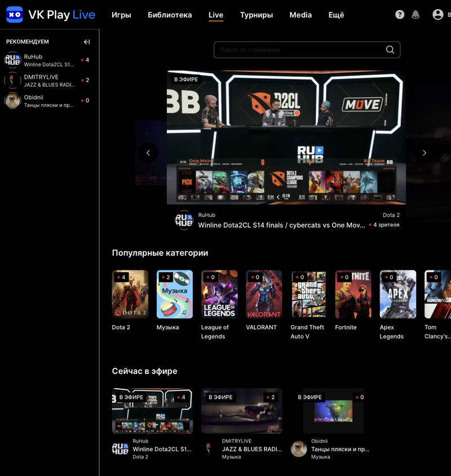Open the Музыка category cover
This screenshot has width=451, height=476.
[174, 294]
